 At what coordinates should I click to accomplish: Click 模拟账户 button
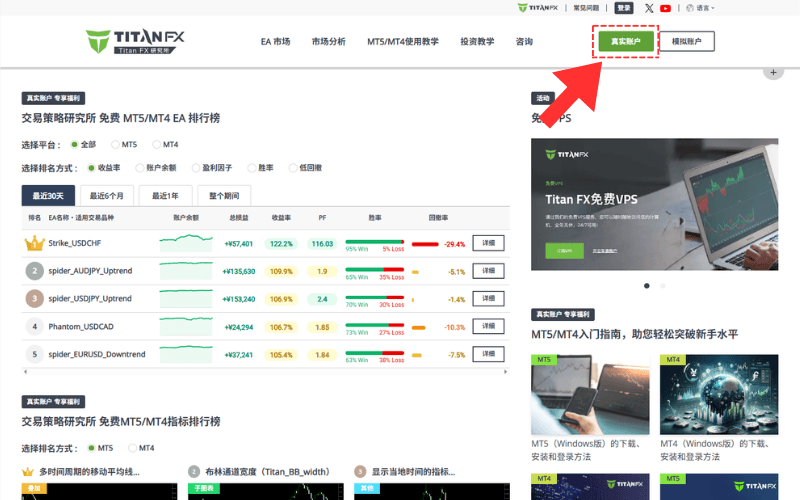point(687,41)
